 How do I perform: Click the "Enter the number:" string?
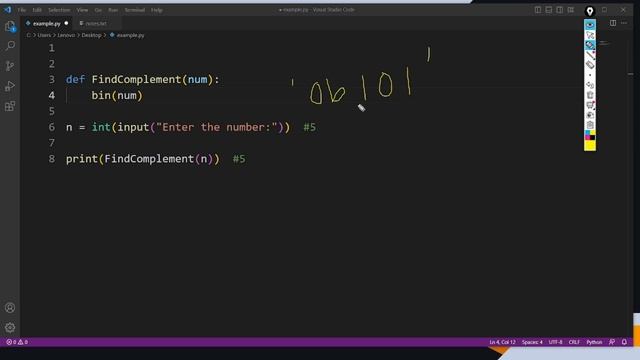(217, 127)
